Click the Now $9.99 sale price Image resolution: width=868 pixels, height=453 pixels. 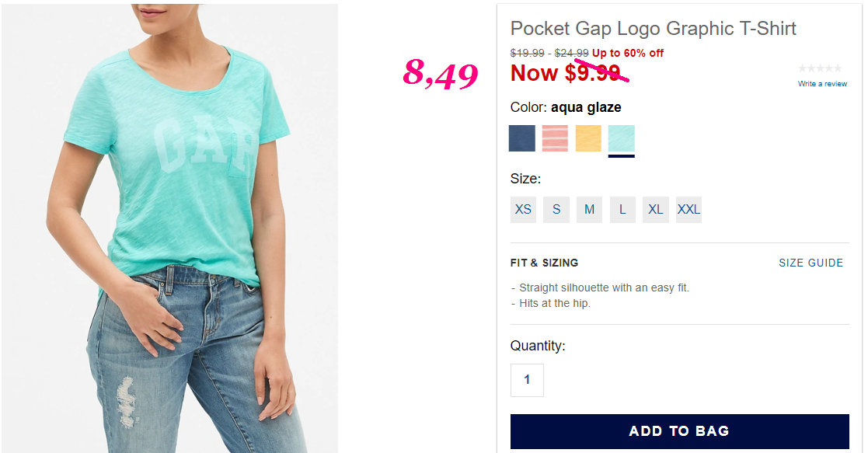(565, 73)
